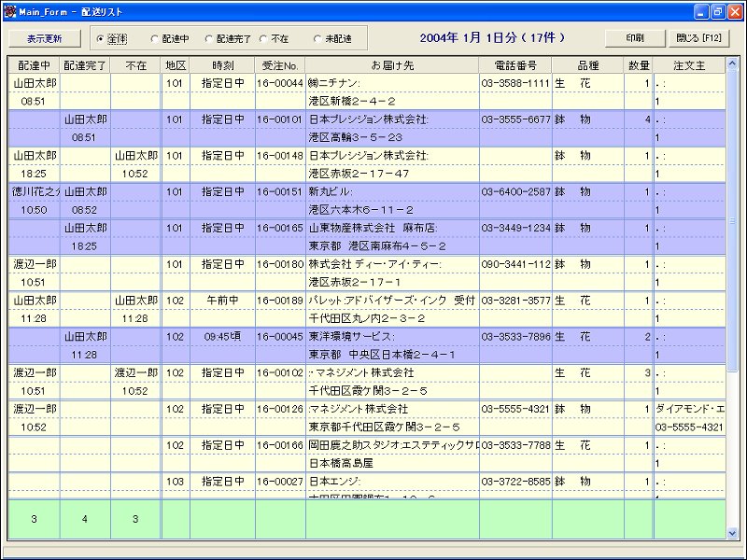Click order number 16-00151
The height and width of the screenshot is (560, 747).
[280, 191]
